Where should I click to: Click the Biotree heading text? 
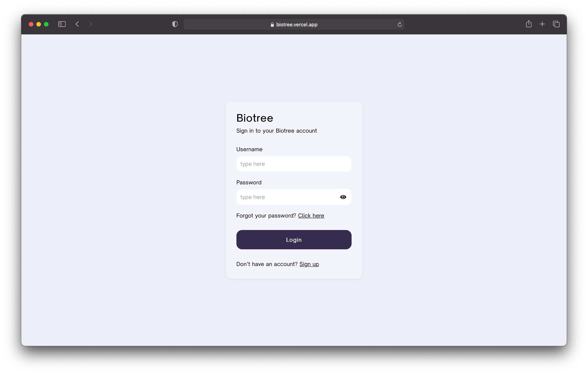(x=255, y=118)
